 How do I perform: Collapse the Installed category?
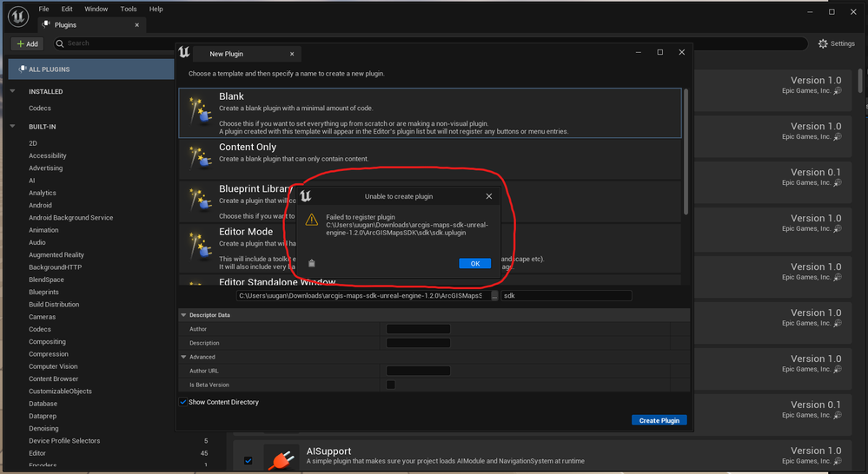pos(13,91)
